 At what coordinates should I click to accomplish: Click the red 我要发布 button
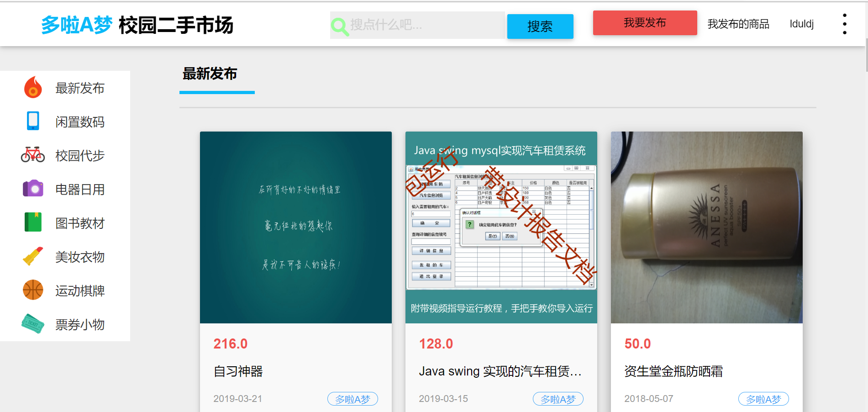pyautogui.click(x=645, y=23)
